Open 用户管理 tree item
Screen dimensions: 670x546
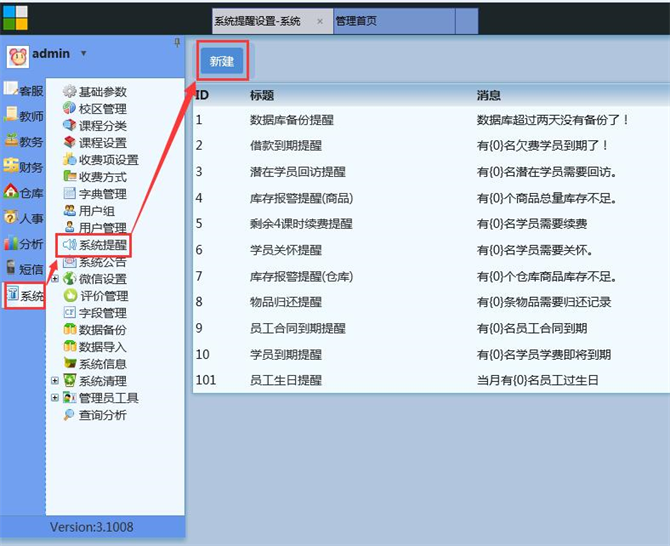pos(94,227)
